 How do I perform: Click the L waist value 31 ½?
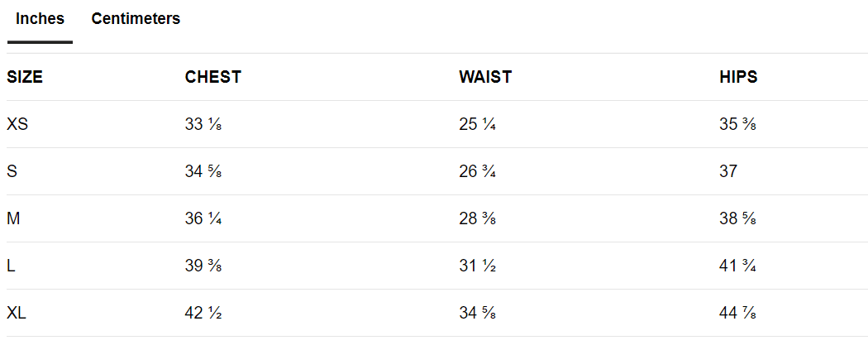point(478,266)
